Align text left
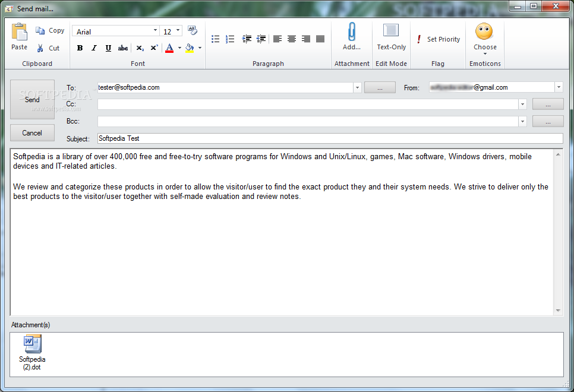574x392 pixels. click(277, 39)
